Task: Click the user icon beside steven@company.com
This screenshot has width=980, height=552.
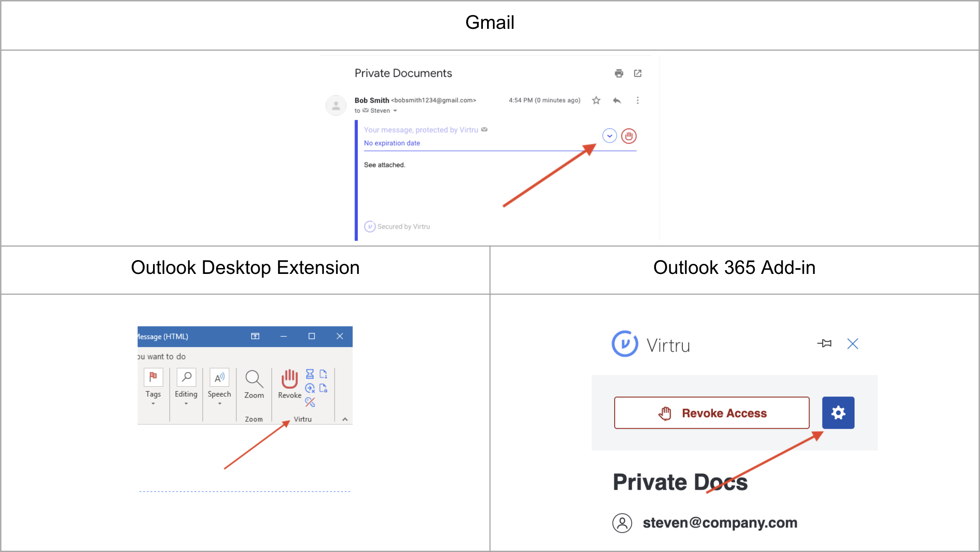Action: pos(622,523)
